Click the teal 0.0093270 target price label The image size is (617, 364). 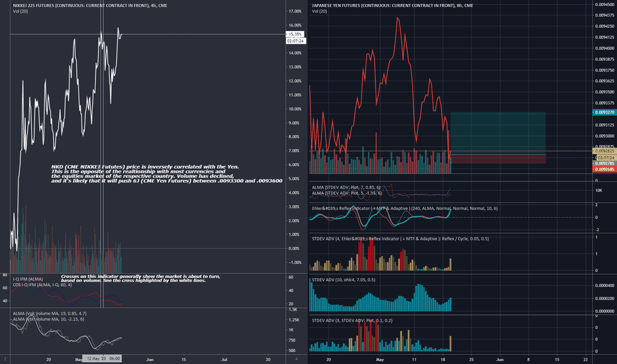604,112
